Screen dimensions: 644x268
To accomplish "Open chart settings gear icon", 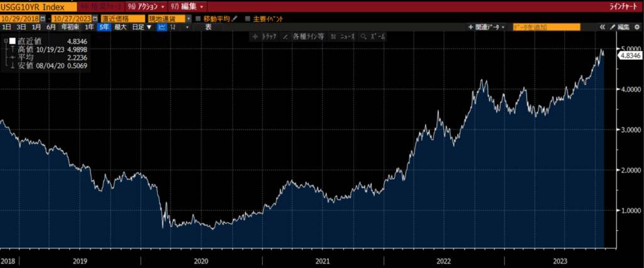I will click(636, 27).
